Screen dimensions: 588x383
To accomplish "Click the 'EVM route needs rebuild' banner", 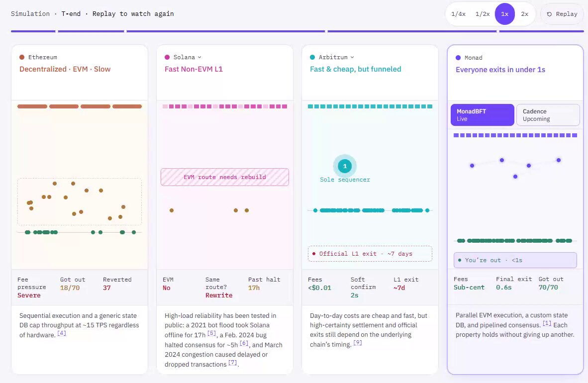I will [225, 177].
